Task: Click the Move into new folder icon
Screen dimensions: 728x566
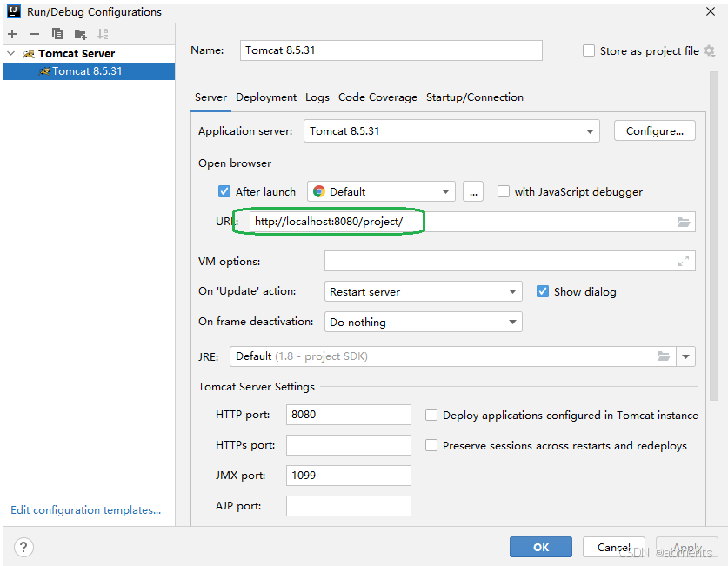Action: coord(80,34)
